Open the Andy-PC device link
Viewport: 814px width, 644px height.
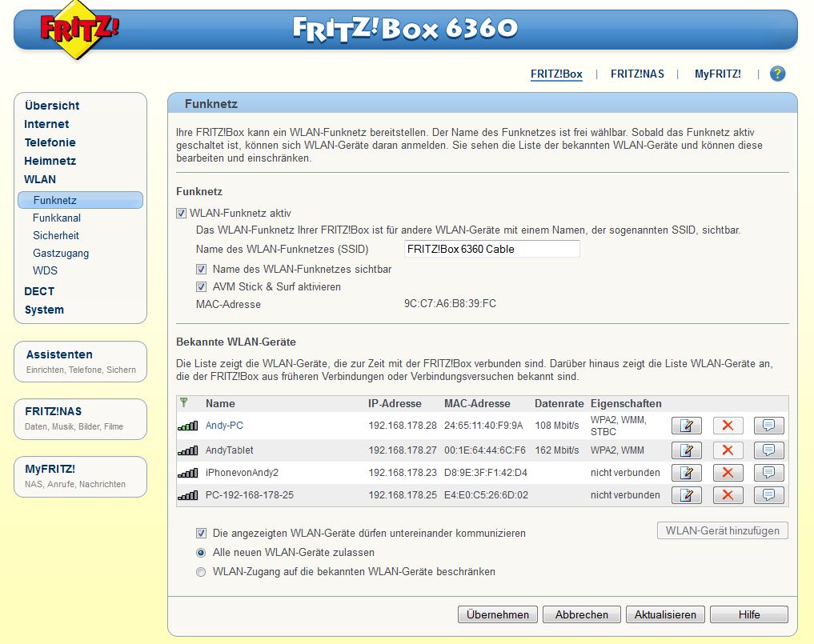(x=224, y=426)
